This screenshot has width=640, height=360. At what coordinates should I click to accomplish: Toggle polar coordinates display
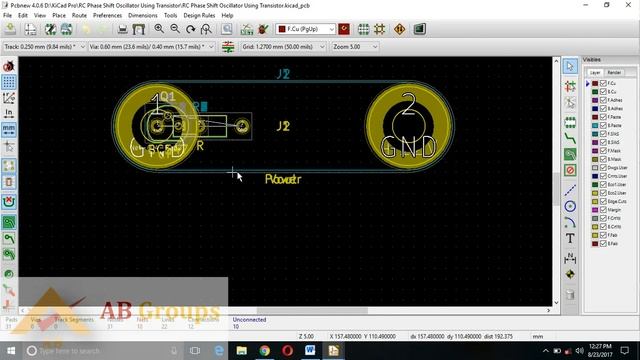tap(9, 98)
